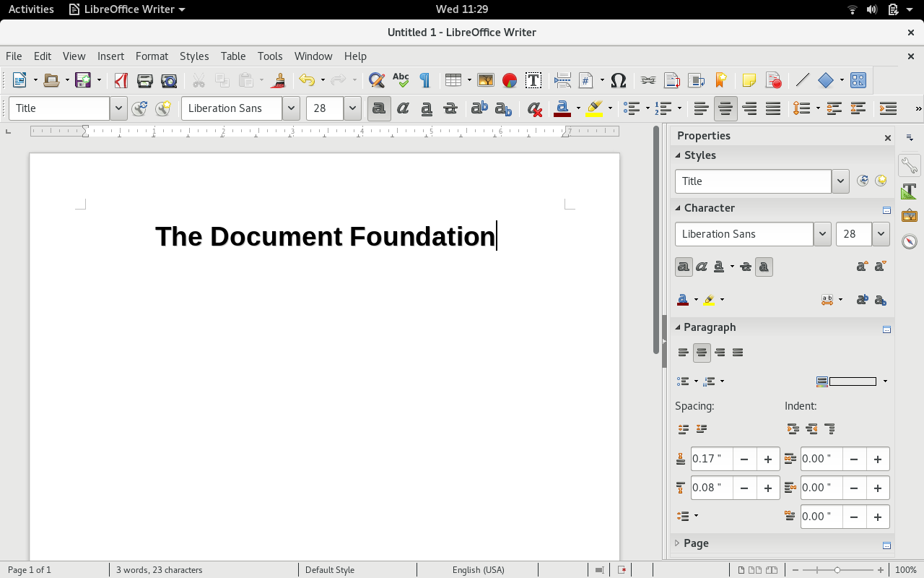Open the Table menu
Screen dimensions: 924x578
pos(232,56)
